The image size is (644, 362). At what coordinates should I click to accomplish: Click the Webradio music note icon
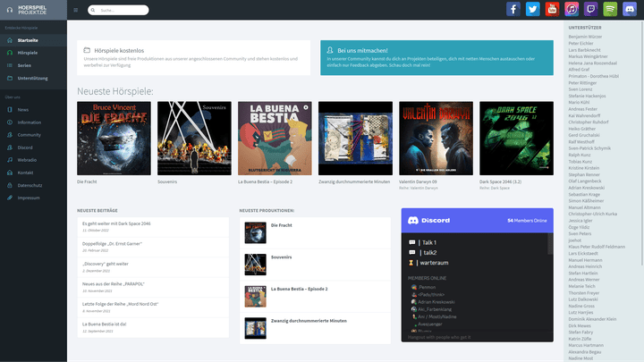point(10,160)
